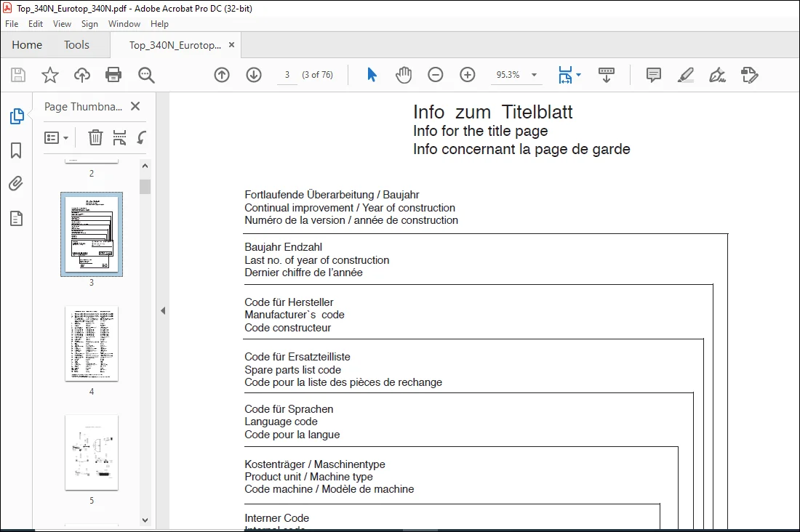Toggle the Page Thumbnails sidebar button
This screenshot has width=800, height=532.
tap(17, 116)
